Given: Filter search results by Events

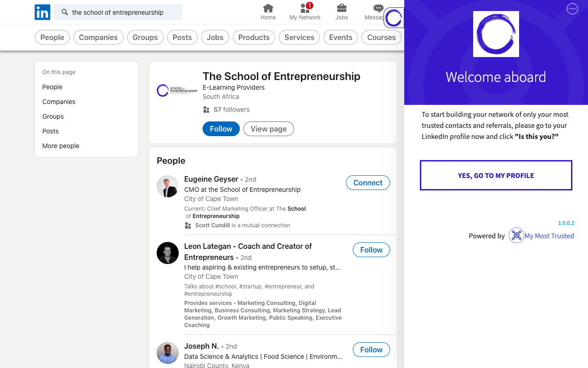Looking at the screenshot, I should (341, 37).
